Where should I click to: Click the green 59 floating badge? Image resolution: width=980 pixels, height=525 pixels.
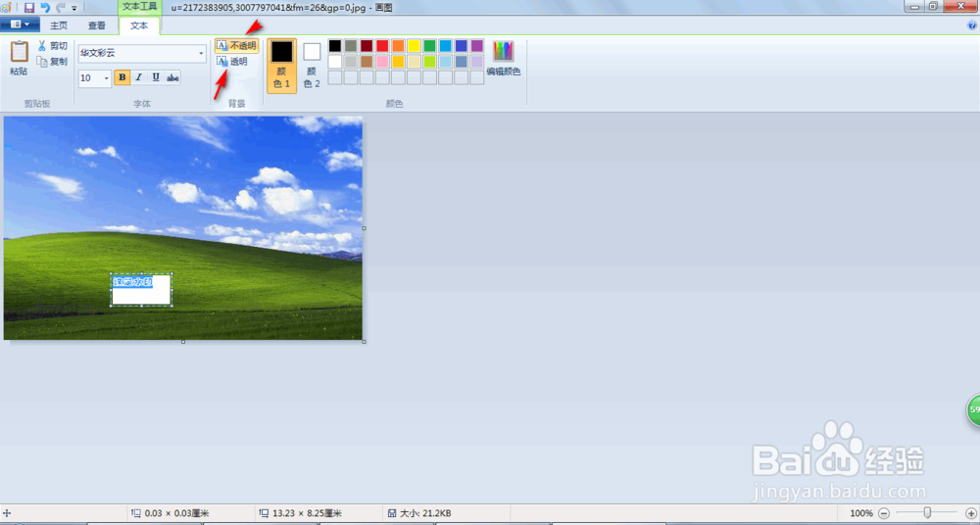pos(974,410)
